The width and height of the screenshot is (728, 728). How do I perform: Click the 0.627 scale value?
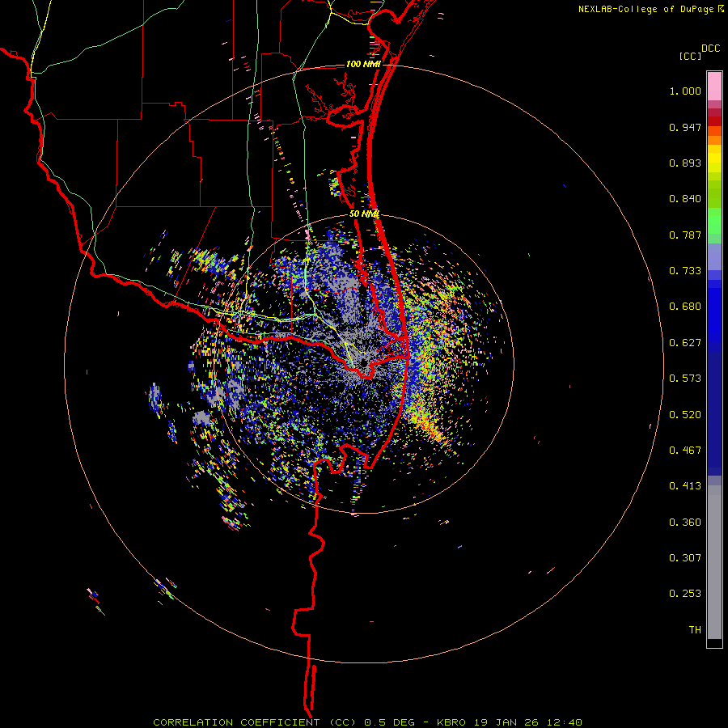tap(685, 343)
